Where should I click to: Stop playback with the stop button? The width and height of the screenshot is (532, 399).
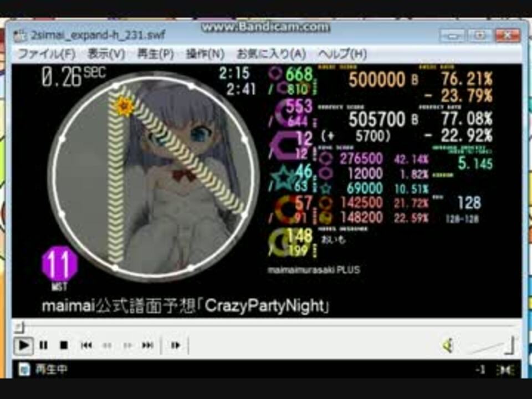[x=63, y=345]
